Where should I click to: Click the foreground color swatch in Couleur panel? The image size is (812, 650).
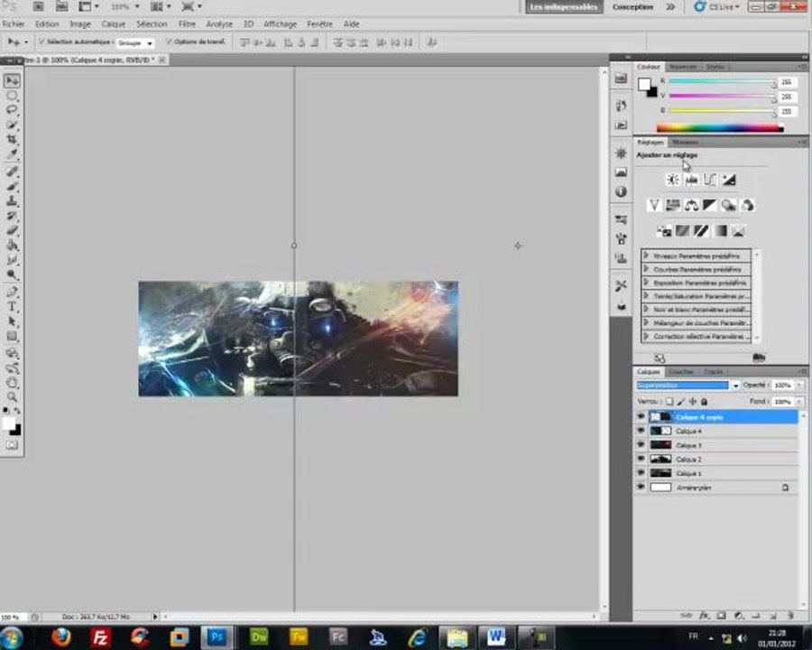tap(644, 84)
